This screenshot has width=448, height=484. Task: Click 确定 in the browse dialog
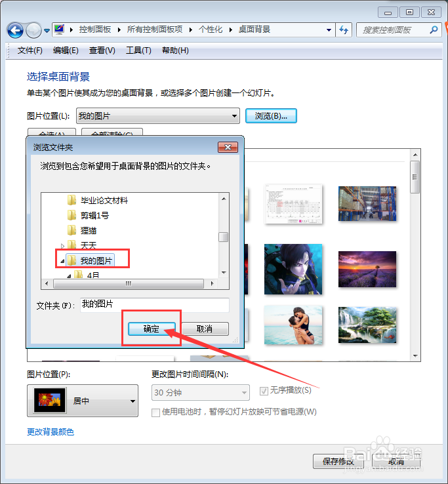[152, 329]
